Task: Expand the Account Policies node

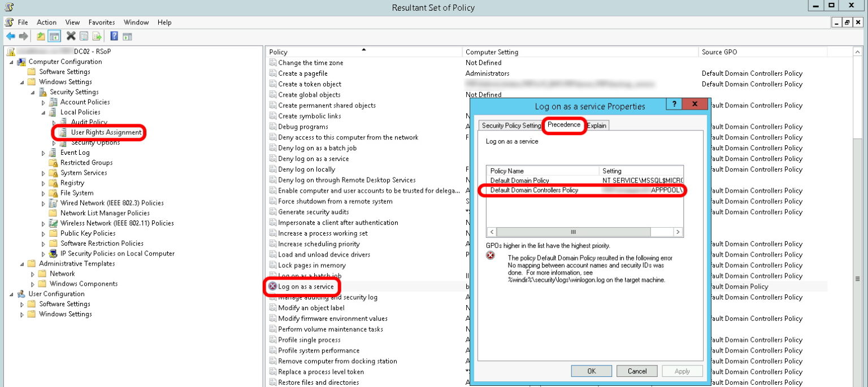Action: (42, 102)
